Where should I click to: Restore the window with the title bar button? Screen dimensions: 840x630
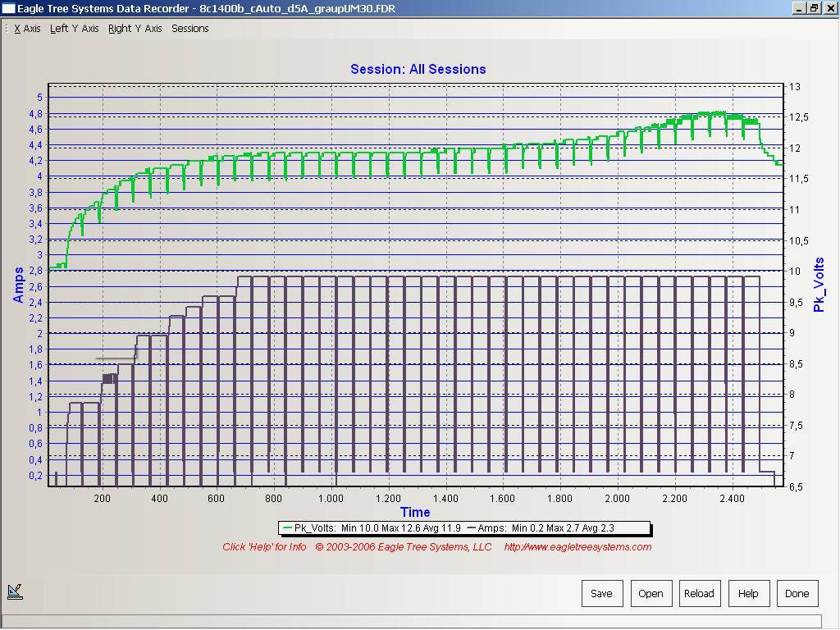(814, 8)
